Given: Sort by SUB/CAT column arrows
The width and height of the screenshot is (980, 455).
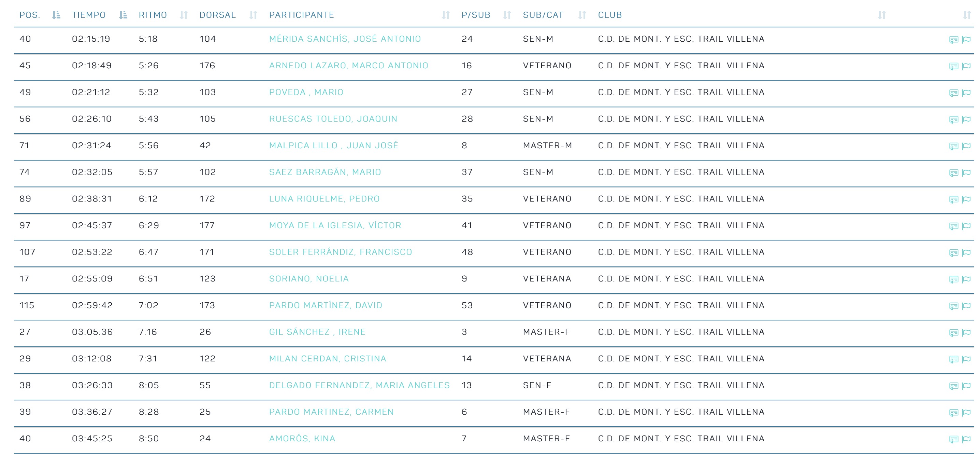Looking at the screenshot, I should click(582, 15).
